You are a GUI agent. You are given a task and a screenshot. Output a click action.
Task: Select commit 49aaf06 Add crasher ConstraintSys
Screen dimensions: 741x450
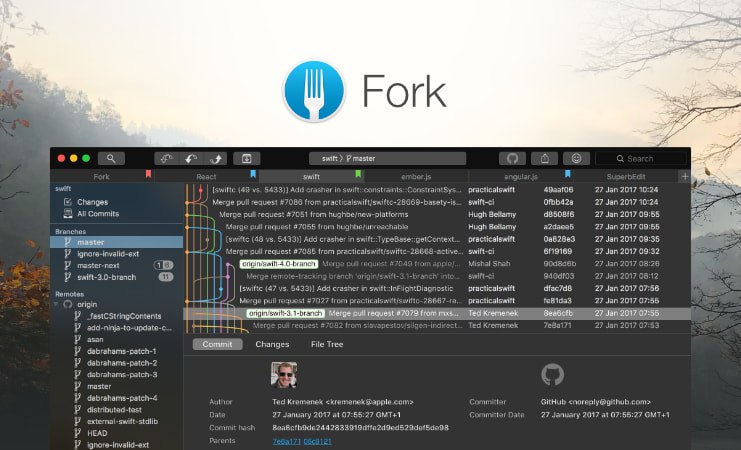point(437,190)
